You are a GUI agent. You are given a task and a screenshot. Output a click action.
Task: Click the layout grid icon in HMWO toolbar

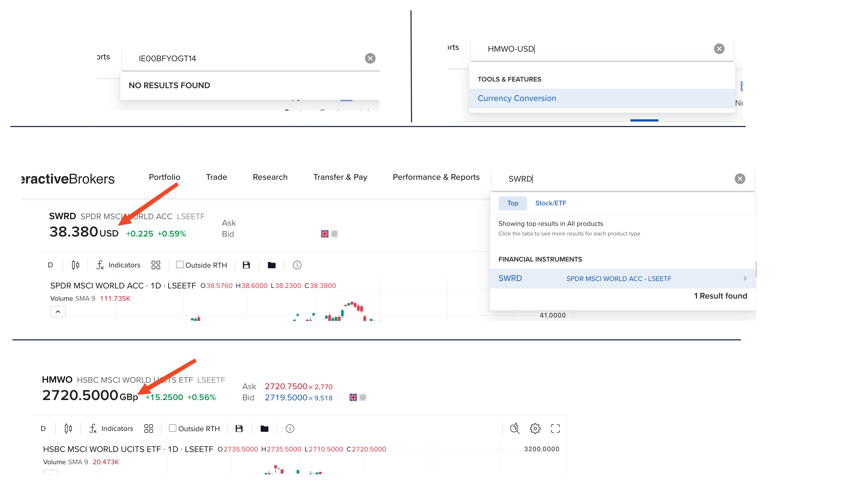coord(149,429)
